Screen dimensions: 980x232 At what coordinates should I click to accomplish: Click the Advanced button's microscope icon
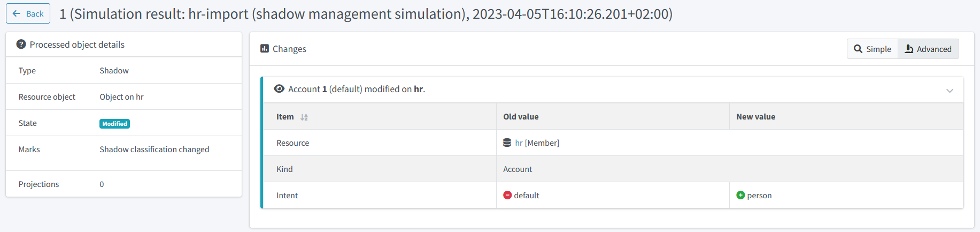pos(909,49)
